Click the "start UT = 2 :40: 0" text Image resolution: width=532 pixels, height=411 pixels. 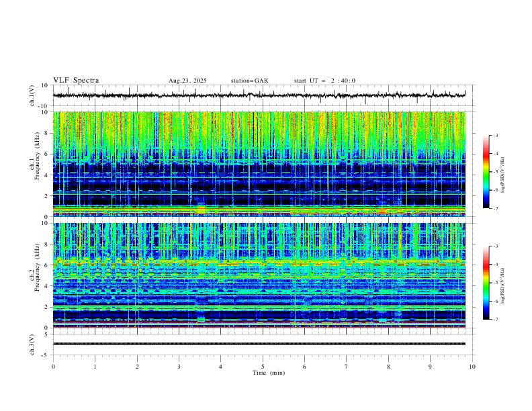324,81
